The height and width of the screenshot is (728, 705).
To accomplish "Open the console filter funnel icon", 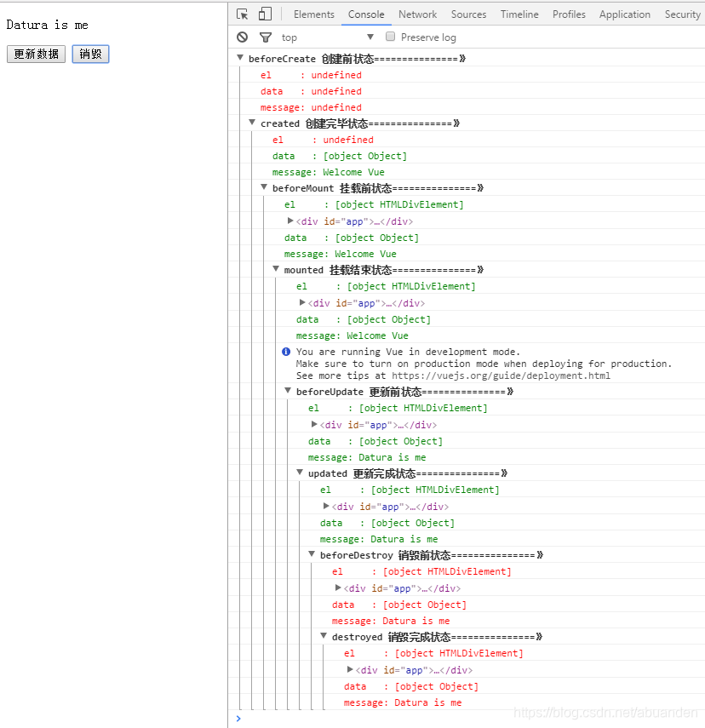I will 266,37.
